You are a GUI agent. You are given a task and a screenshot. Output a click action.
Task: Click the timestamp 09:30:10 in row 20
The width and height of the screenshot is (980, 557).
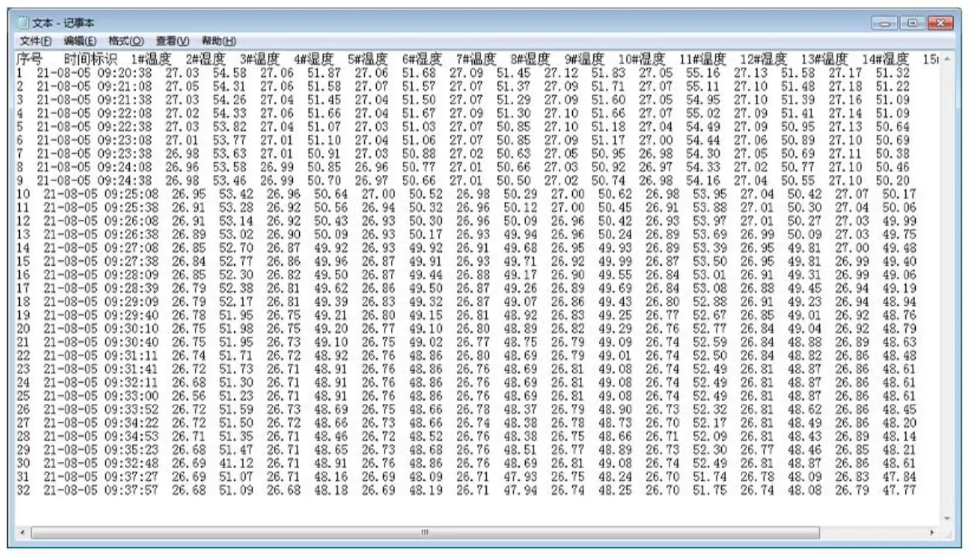pyautogui.click(x=131, y=329)
